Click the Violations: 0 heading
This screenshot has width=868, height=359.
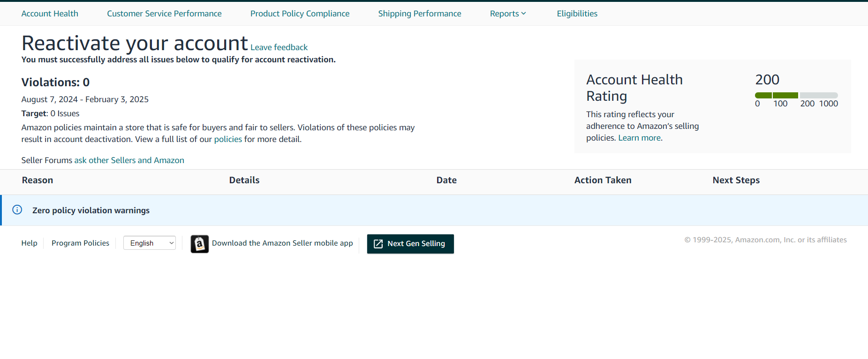pyautogui.click(x=55, y=82)
